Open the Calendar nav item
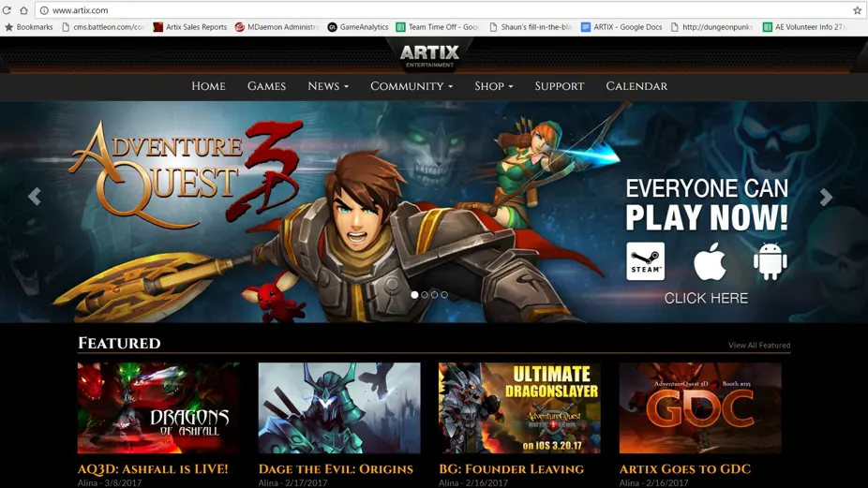 [x=636, y=86]
